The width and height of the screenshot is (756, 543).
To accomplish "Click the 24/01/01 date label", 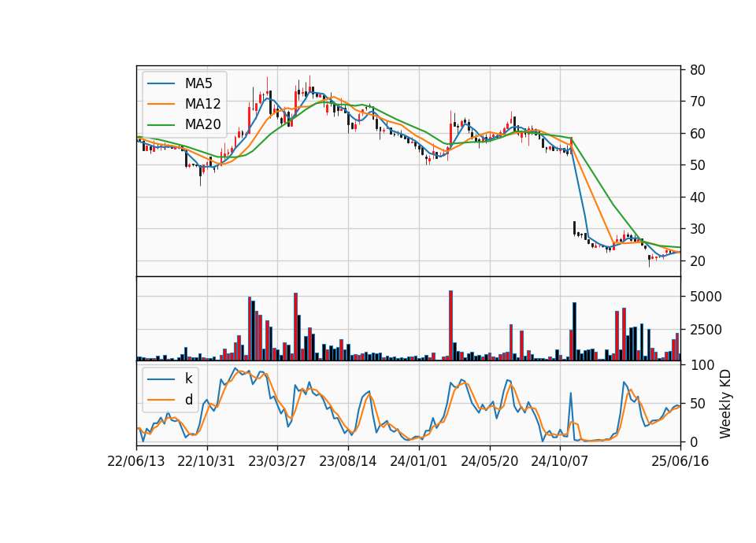I will (x=418, y=461).
